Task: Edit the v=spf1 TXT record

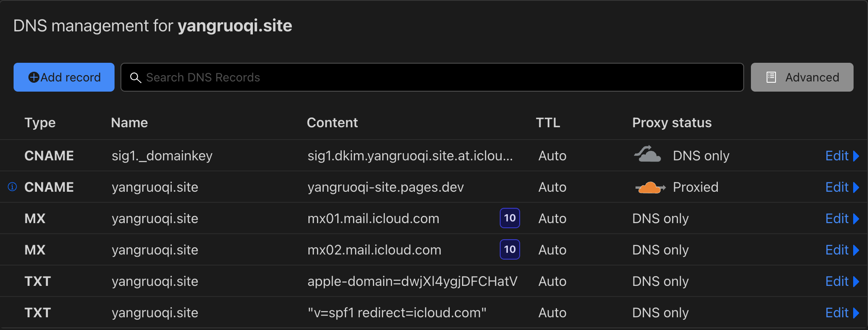Action: pos(842,313)
